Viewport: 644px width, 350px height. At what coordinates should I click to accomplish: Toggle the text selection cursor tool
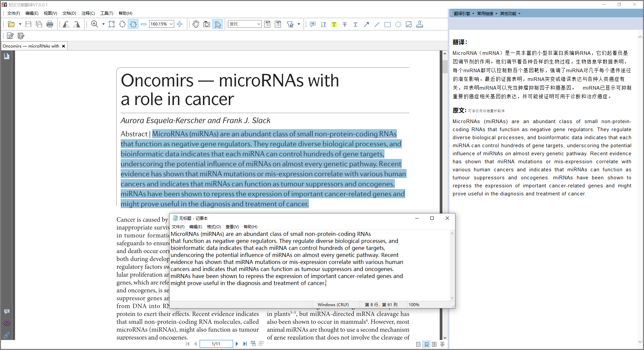tap(217, 24)
